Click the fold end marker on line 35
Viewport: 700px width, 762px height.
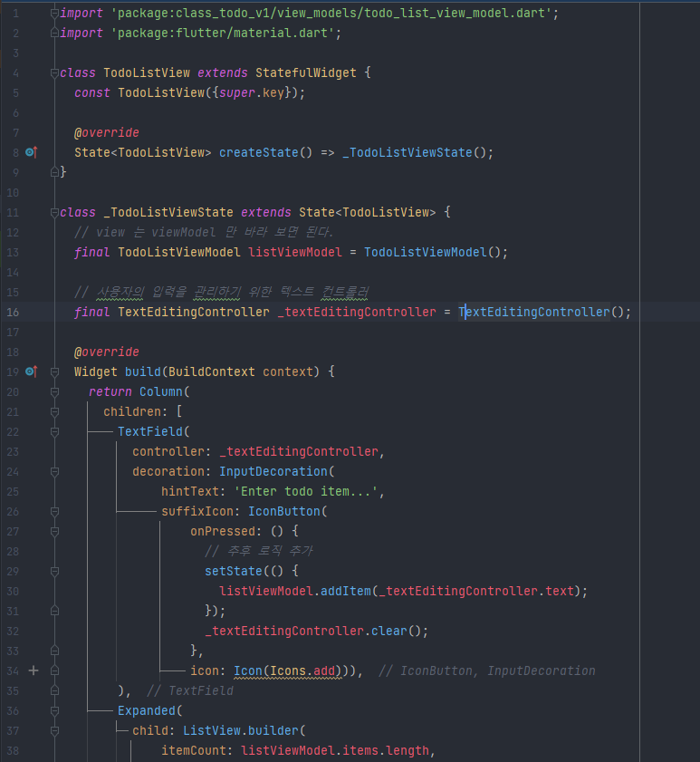(x=55, y=690)
